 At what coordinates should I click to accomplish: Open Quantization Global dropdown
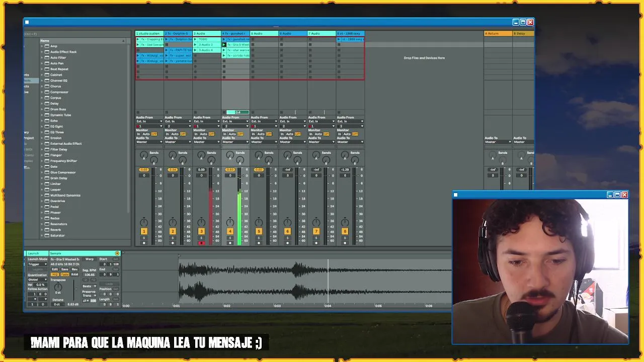coord(38,280)
